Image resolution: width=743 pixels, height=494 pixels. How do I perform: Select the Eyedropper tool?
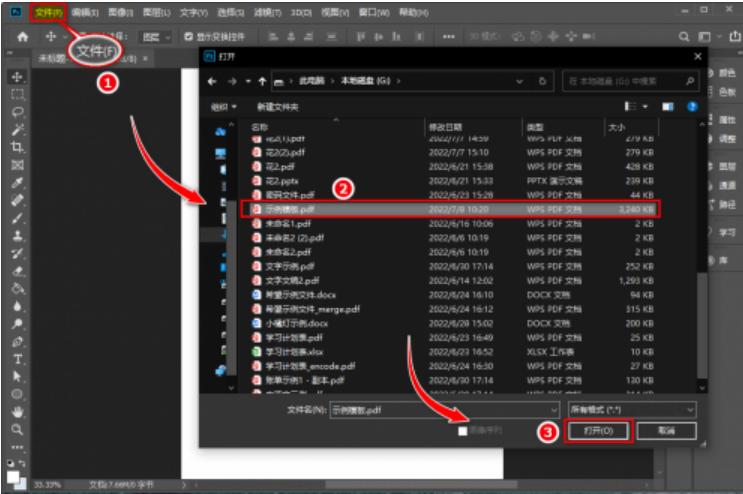click(x=17, y=182)
